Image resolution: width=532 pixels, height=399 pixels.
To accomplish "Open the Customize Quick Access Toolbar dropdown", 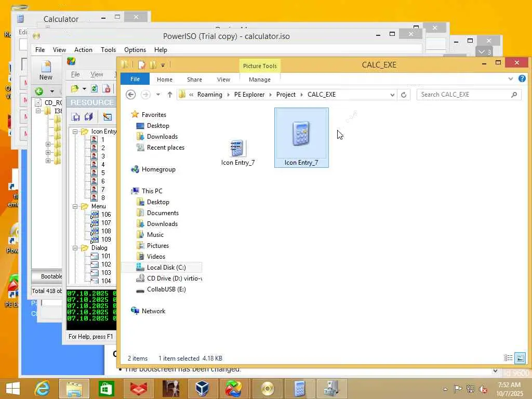I will (x=163, y=65).
